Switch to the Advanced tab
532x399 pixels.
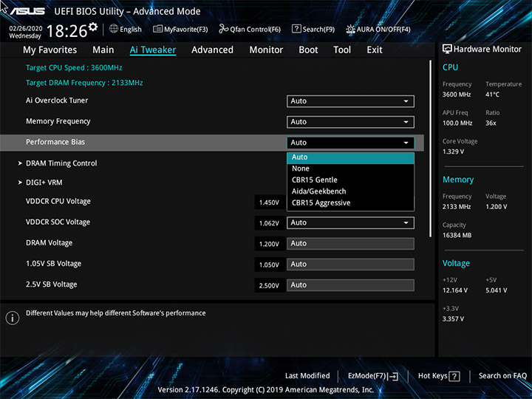[212, 50]
